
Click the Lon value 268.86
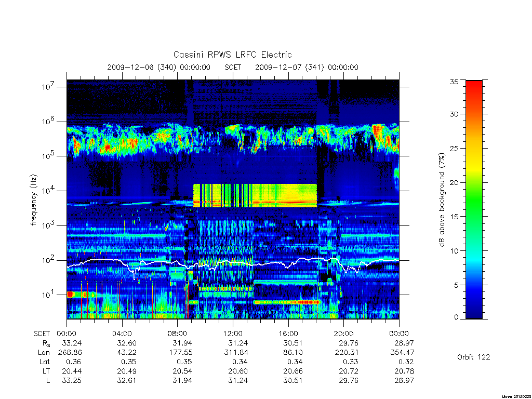point(70,353)
